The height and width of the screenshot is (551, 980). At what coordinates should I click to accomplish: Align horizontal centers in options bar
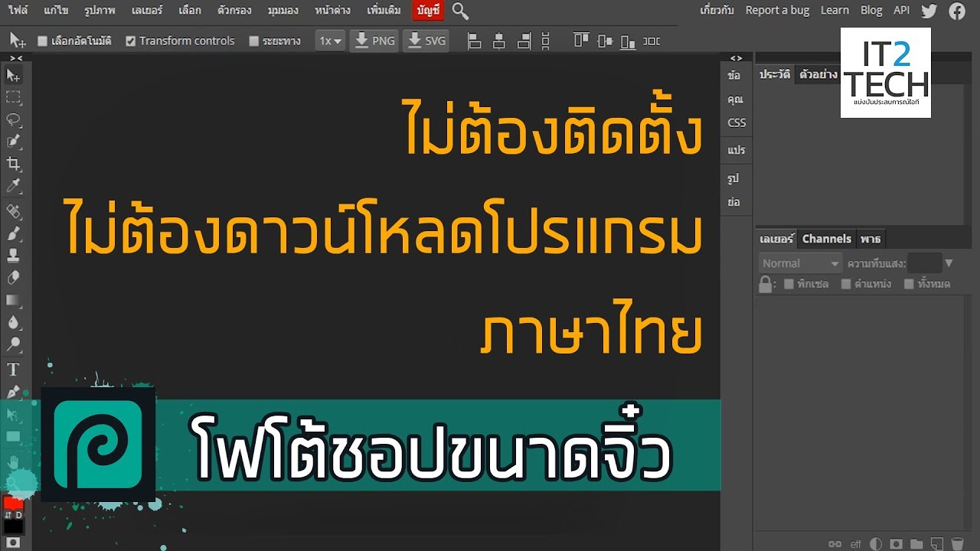coord(499,41)
